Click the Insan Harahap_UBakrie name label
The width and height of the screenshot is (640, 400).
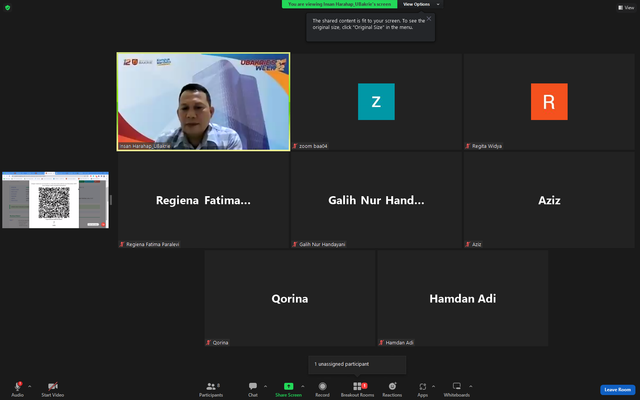[145, 146]
